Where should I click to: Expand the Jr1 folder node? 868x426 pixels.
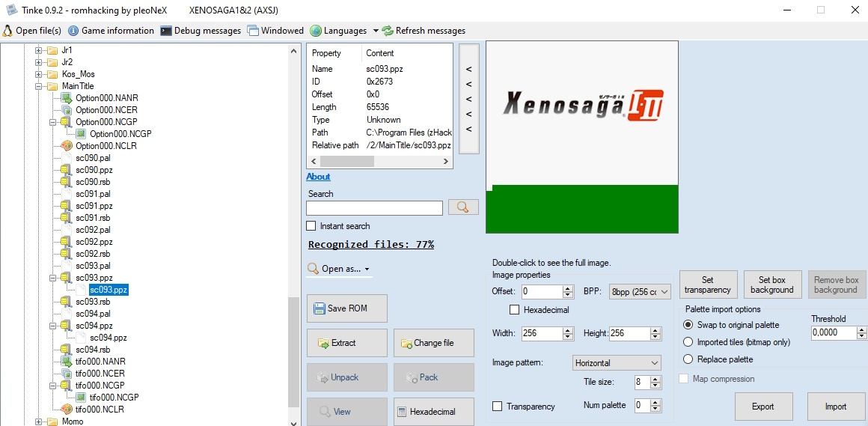coord(39,50)
